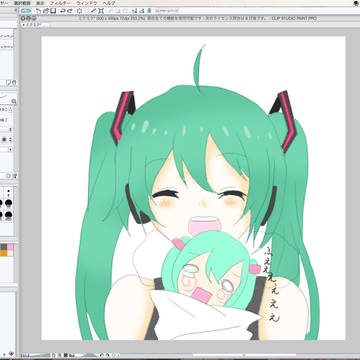Pick the orange color swatch

pyautogui.click(x=4, y=253)
